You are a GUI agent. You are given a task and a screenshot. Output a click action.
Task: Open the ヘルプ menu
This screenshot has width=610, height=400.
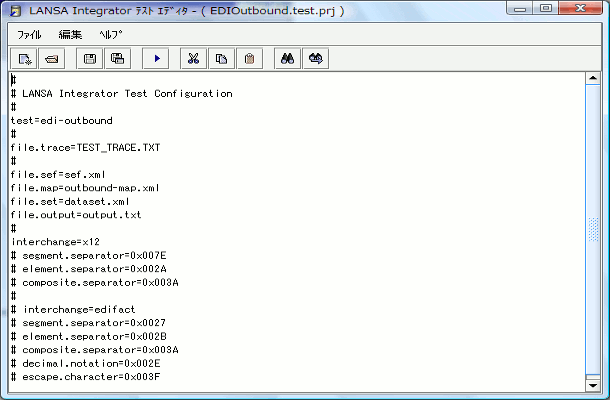tap(110, 35)
